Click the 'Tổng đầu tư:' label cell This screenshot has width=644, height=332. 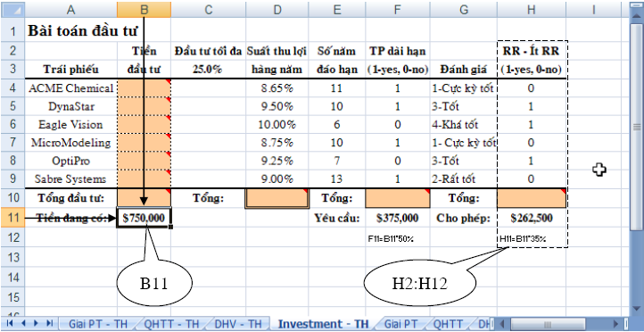click(71, 198)
